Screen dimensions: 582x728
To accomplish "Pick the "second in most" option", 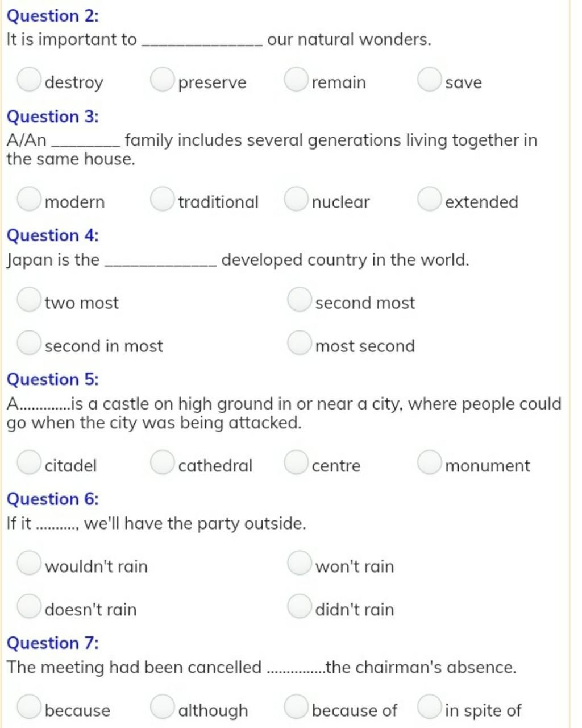I will (28, 343).
